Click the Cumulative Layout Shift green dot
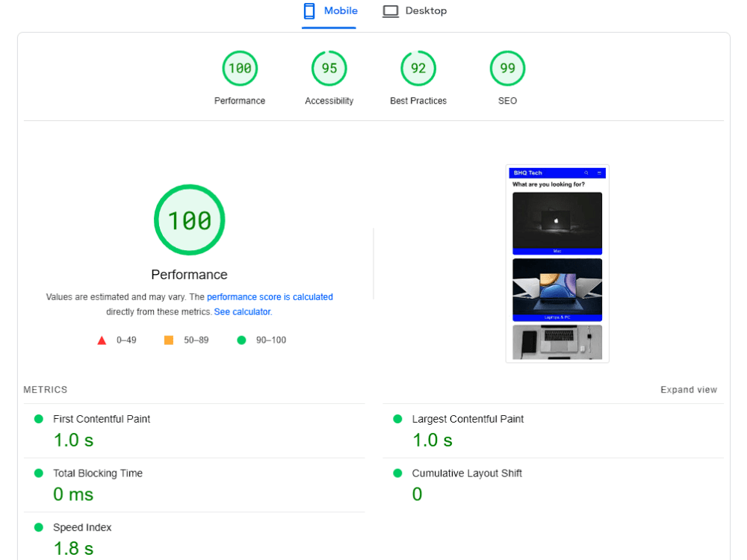Image resolution: width=747 pixels, height=560 pixels. tap(397, 473)
